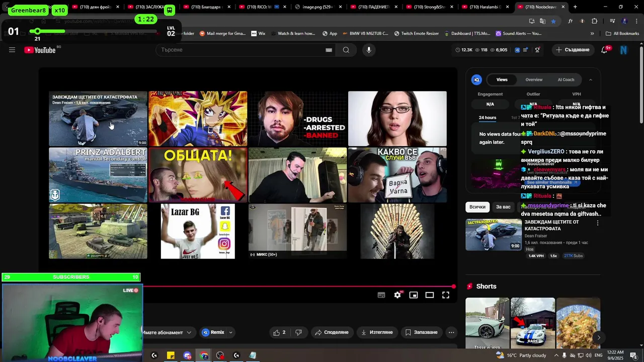
Task: Show next Shorts with the arrow
Action: [x=598, y=337]
